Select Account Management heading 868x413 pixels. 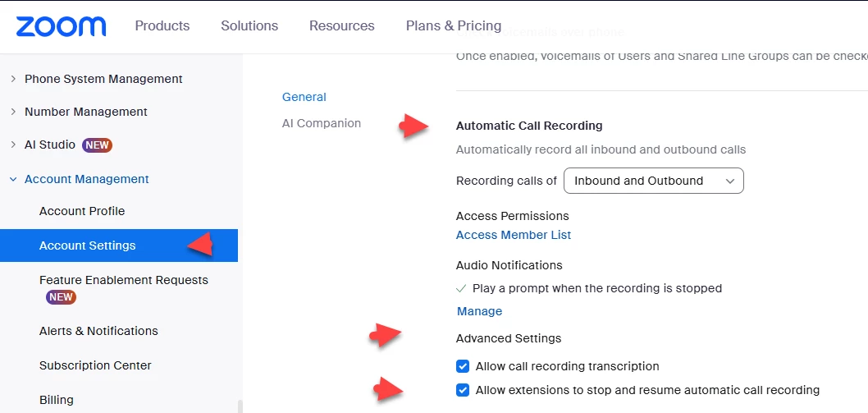86,179
